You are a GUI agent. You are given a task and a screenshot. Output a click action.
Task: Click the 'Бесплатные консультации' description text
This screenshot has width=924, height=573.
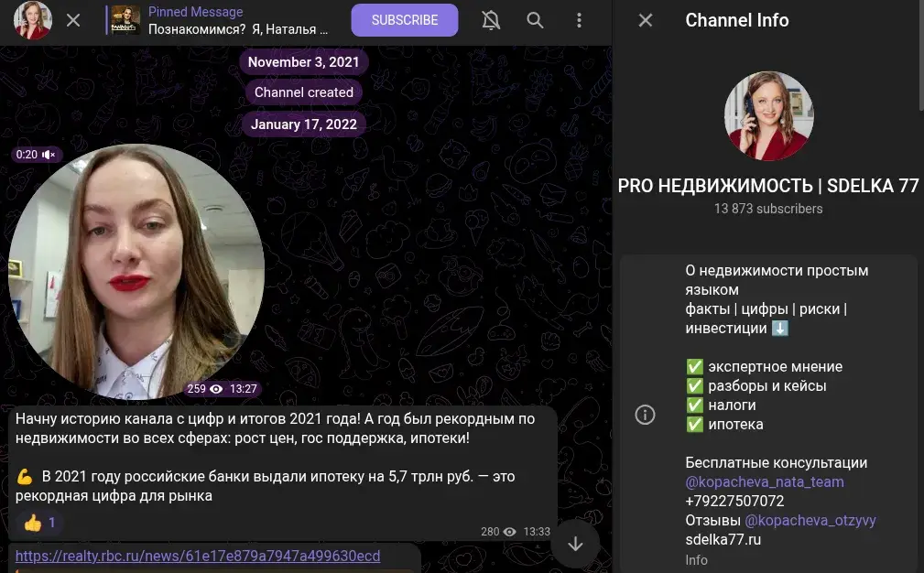coord(776,463)
